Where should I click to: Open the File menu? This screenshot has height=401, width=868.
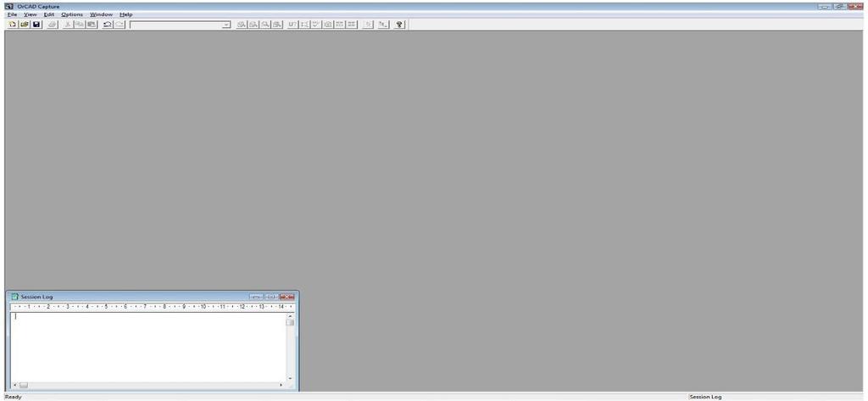click(x=12, y=14)
